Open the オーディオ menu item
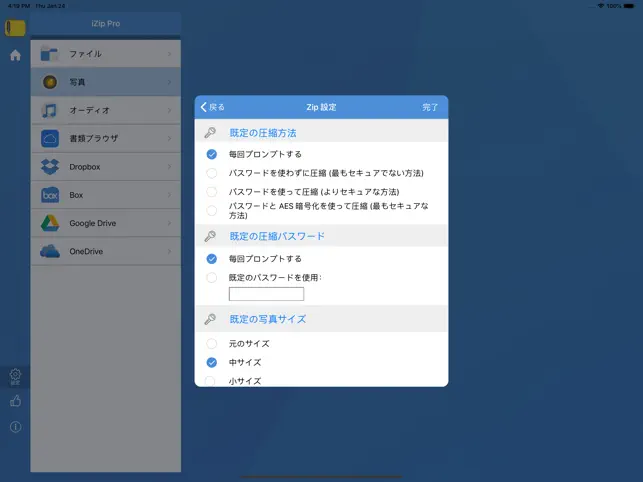The image size is (643, 482). pyautogui.click(x=106, y=110)
